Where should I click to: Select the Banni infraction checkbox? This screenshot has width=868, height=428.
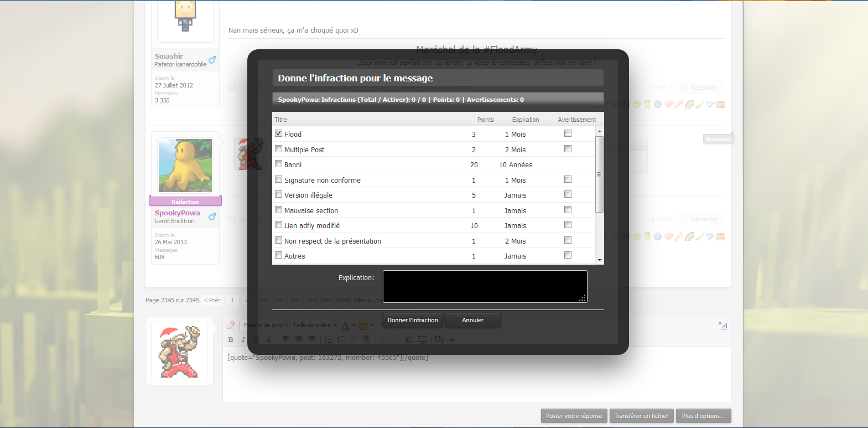tap(279, 164)
